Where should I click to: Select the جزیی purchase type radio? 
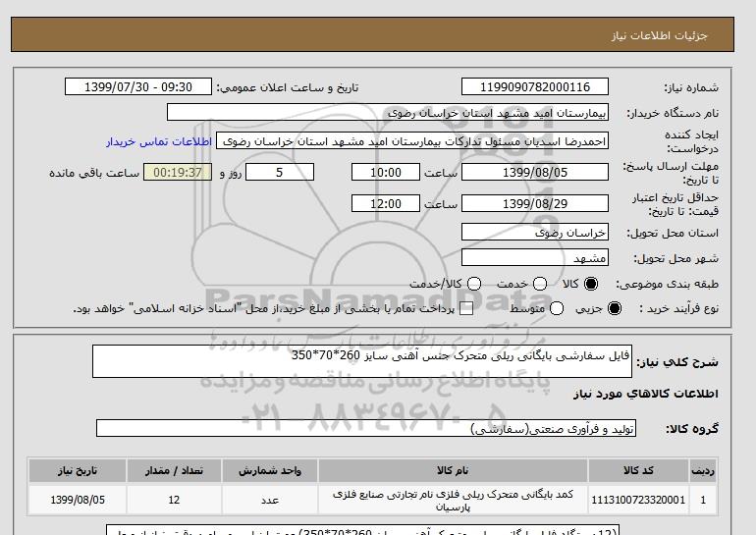click(615, 308)
